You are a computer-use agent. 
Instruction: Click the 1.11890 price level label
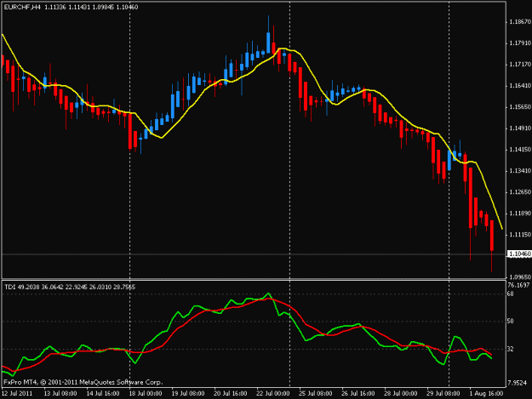[x=520, y=214]
